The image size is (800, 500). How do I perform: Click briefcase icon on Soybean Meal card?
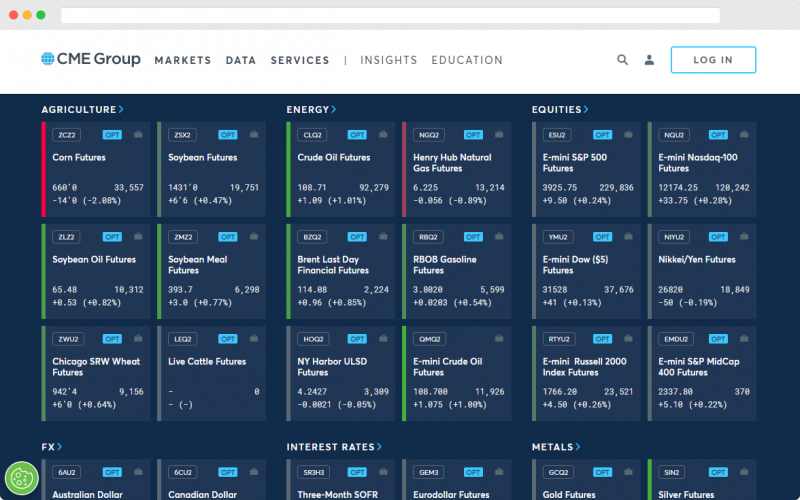254,237
